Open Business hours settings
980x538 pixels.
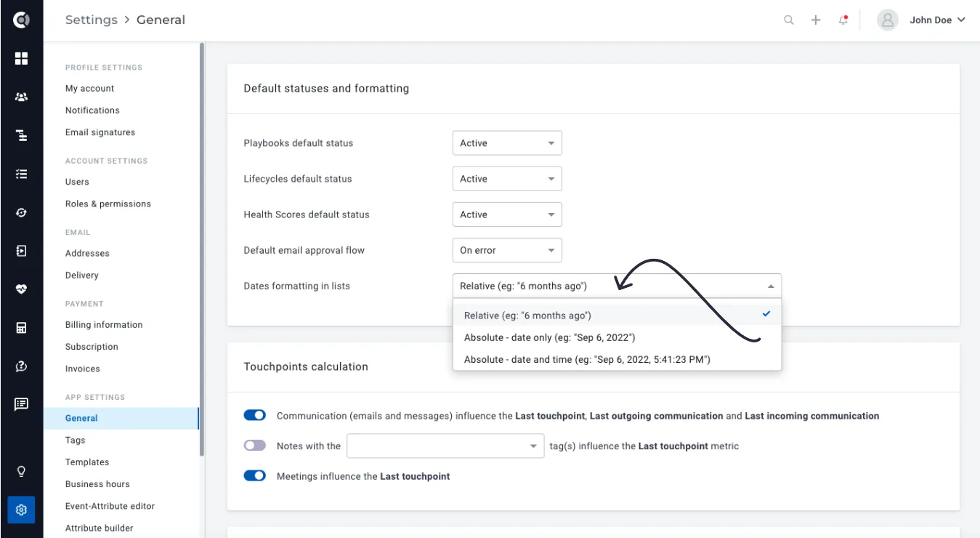(x=97, y=484)
